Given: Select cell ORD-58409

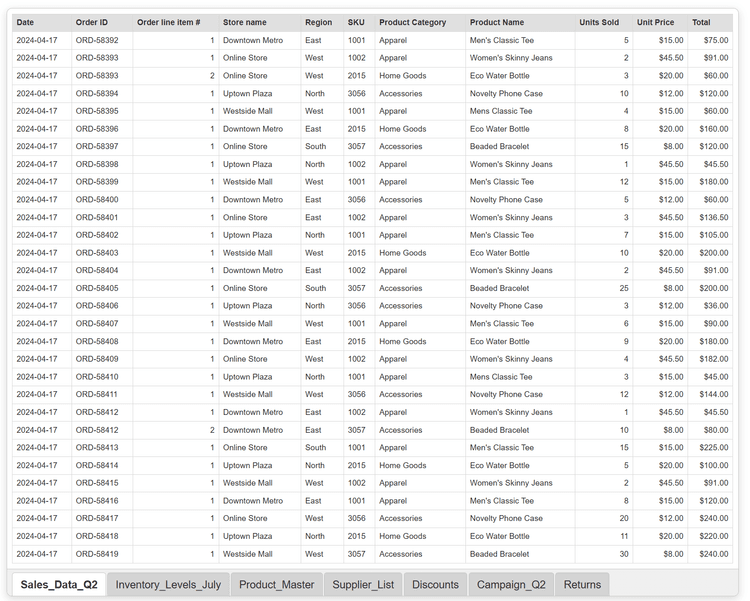Looking at the screenshot, I should coord(102,359).
